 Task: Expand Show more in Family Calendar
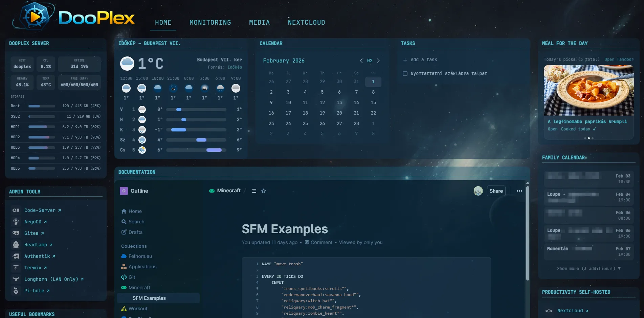tap(588, 268)
